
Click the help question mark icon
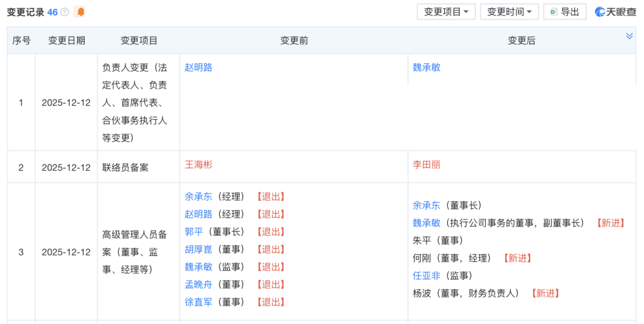(64, 12)
